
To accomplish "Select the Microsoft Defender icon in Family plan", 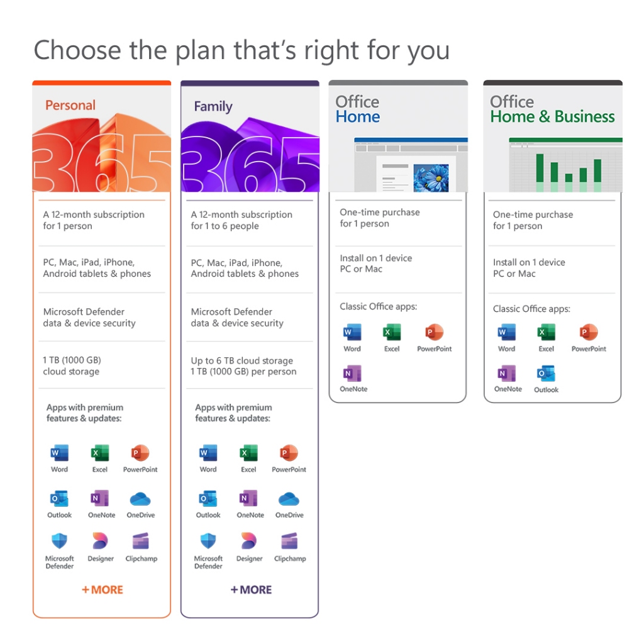I will tap(208, 541).
